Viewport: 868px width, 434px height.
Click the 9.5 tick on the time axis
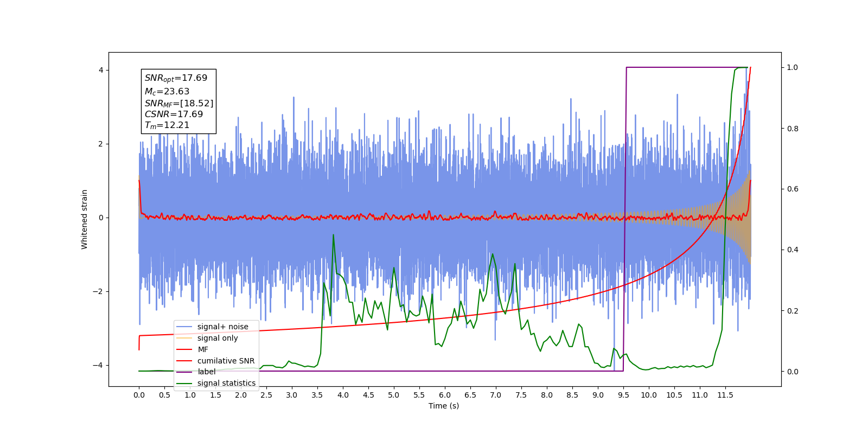click(x=623, y=395)
